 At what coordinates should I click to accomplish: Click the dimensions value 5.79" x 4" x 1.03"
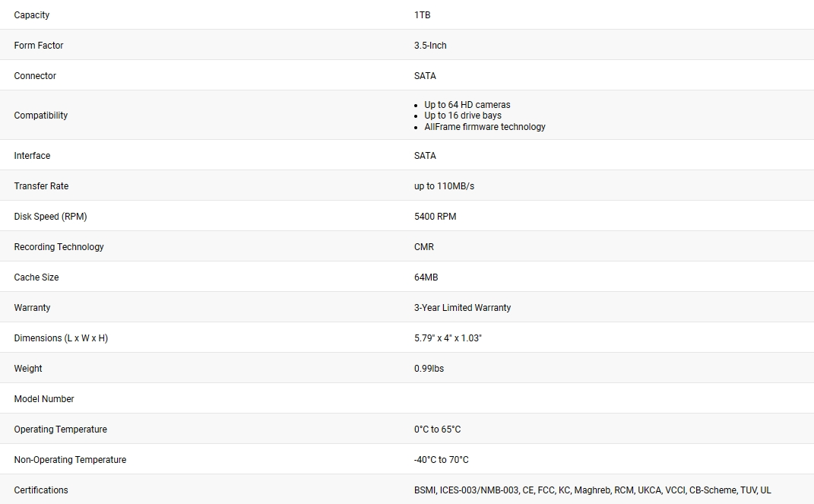click(448, 338)
